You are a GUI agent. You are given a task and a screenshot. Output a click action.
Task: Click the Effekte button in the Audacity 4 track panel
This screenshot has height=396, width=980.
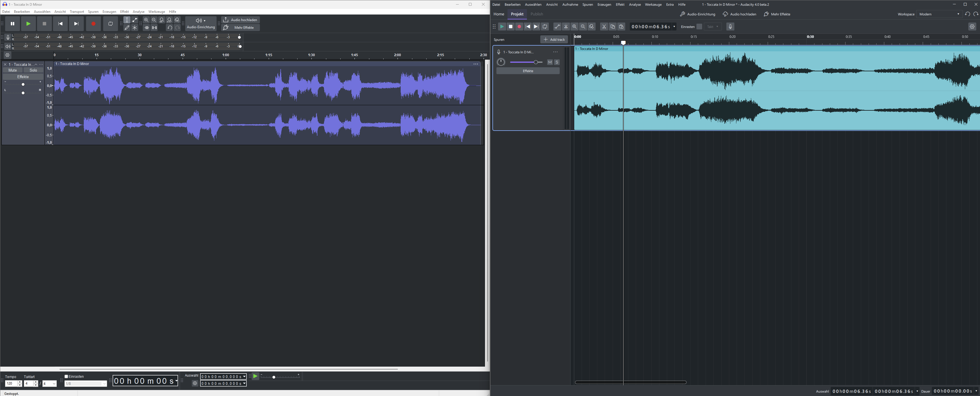tap(528, 71)
